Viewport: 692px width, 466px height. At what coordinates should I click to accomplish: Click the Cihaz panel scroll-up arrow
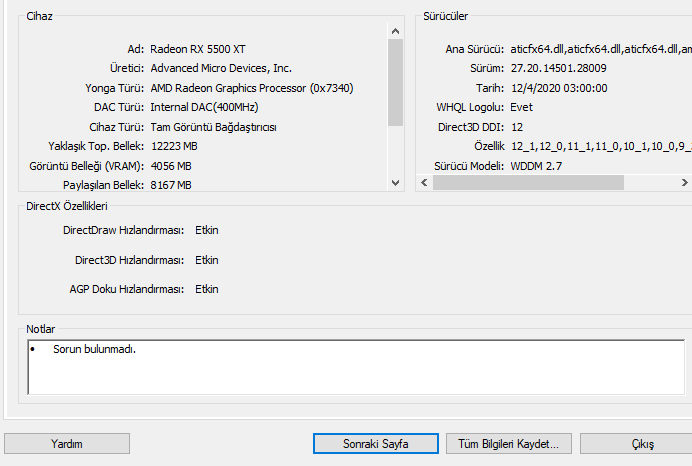395,31
